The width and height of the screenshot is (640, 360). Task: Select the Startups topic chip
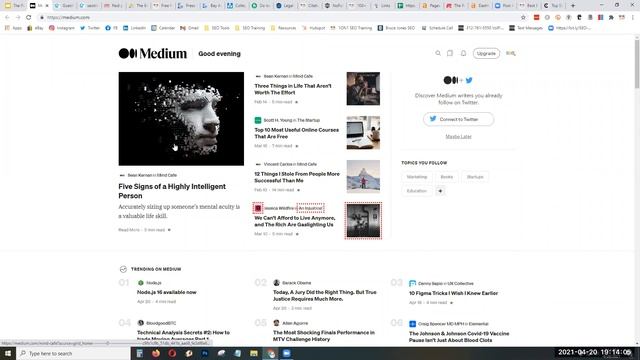point(475,177)
